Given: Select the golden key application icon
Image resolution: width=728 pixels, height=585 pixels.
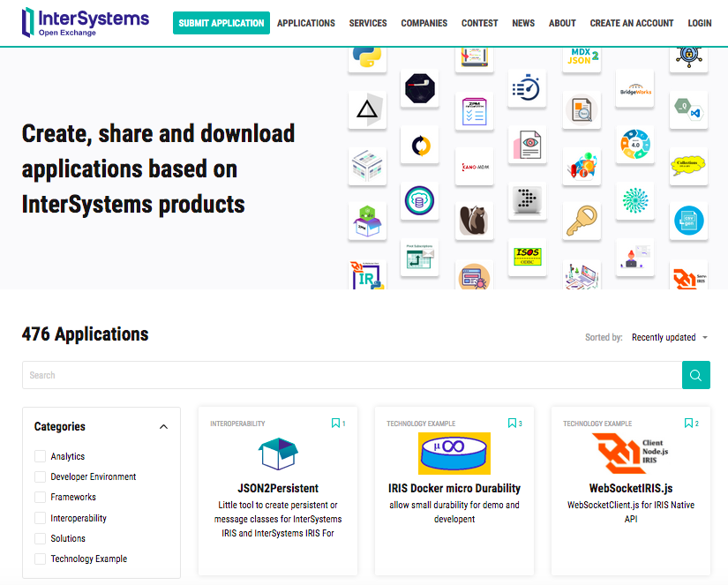Looking at the screenshot, I should click(x=582, y=221).
